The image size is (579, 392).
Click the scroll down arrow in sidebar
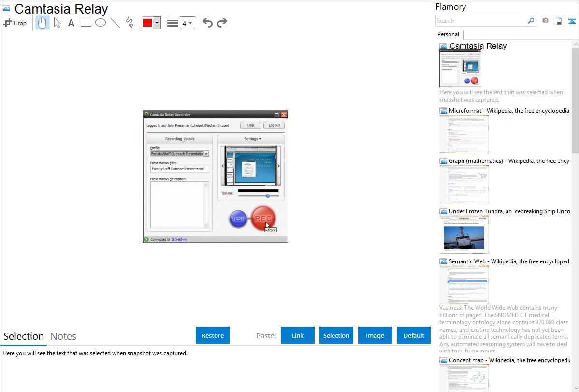[575, 388]
